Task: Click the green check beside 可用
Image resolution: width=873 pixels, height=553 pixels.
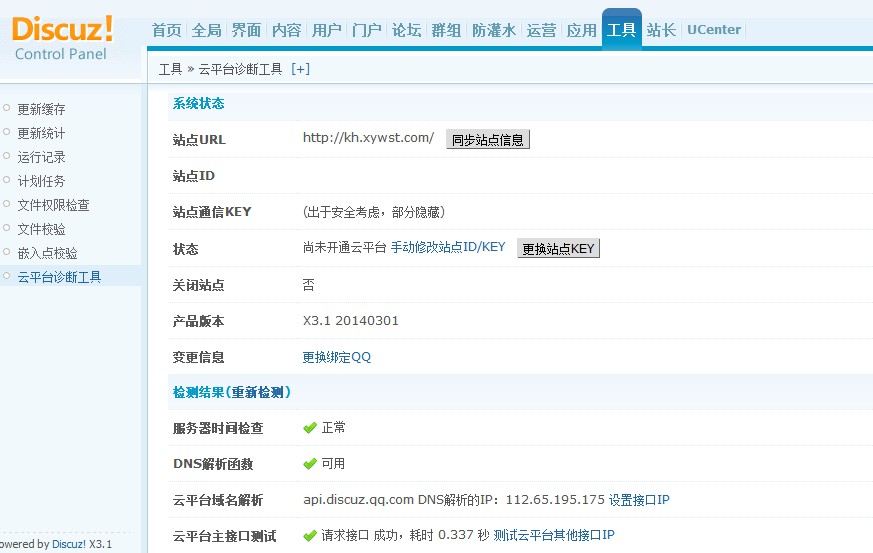Action: tap(310, 463)
